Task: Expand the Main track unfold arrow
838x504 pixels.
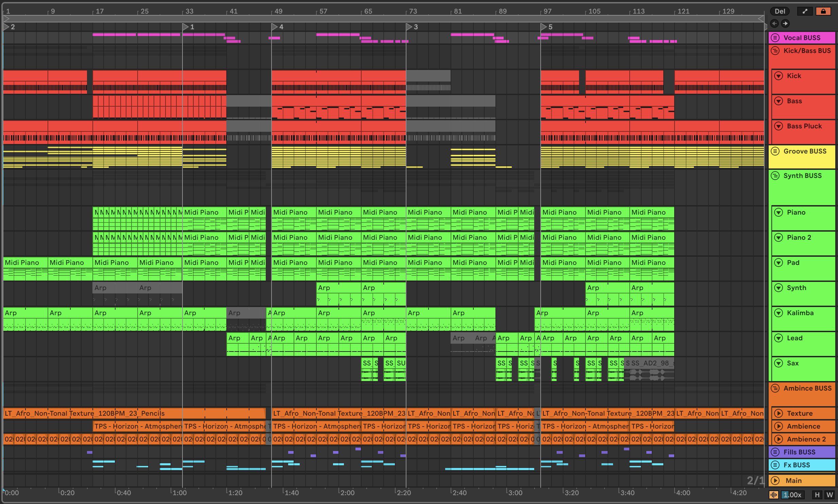Action: click(x=775, y=481)
